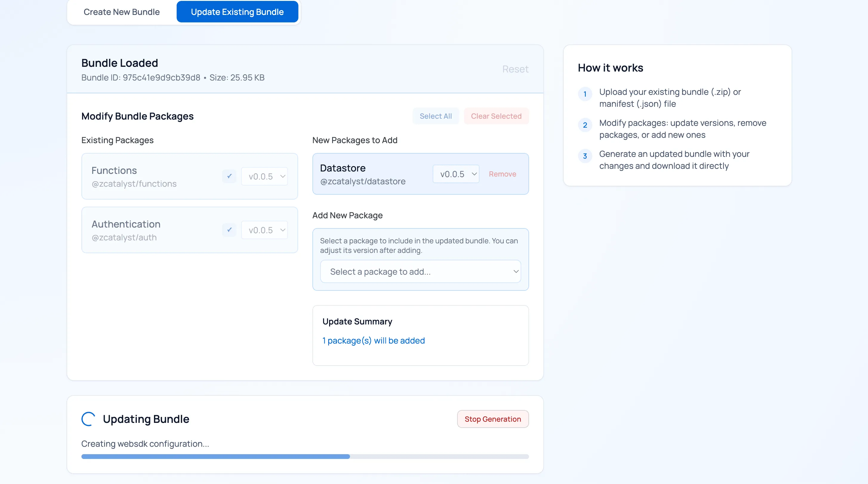
Task: Click 'Authentication' package title
Action: point(126,224)
